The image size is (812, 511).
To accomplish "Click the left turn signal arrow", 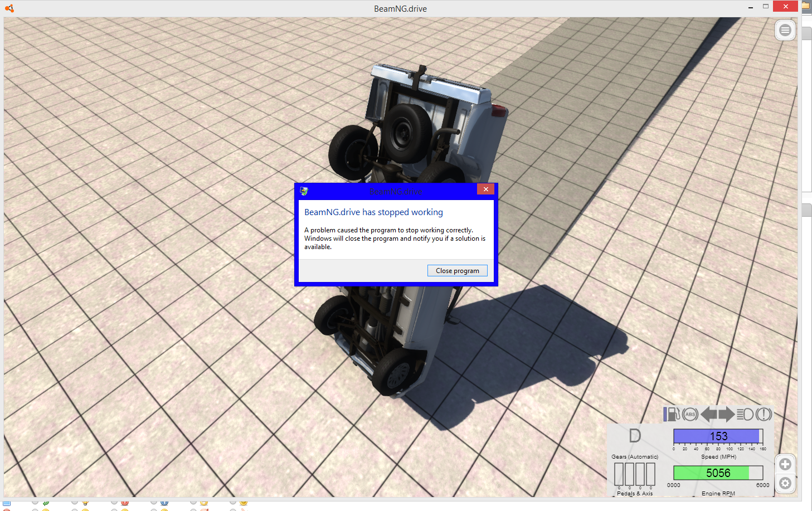I will [709, 414].
